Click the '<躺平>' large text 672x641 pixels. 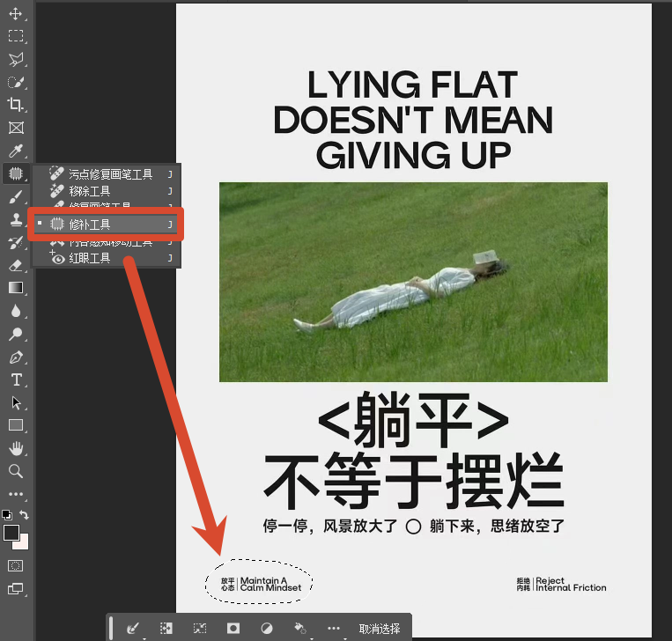(x=413, y=419)
